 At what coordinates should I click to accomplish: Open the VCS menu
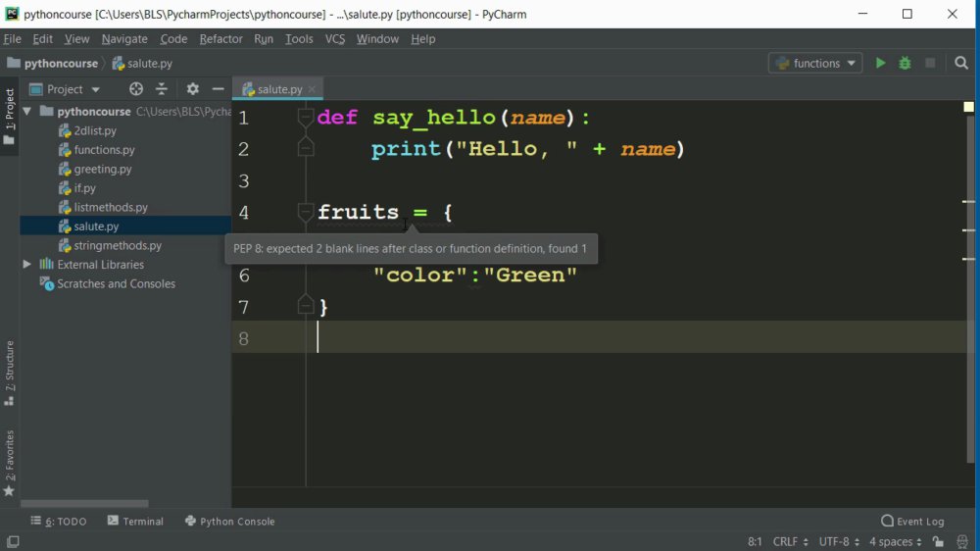point(334,39)
